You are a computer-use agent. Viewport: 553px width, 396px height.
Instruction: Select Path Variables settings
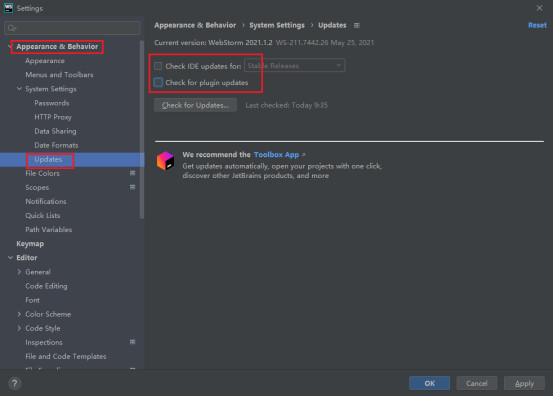49,230
